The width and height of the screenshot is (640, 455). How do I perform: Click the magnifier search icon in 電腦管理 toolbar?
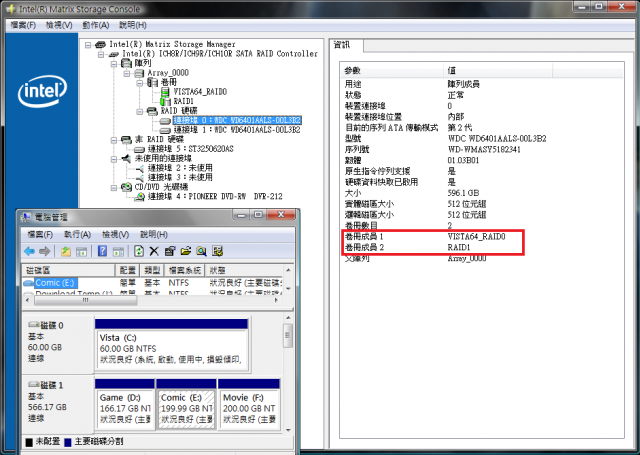[x=201, y=251]
